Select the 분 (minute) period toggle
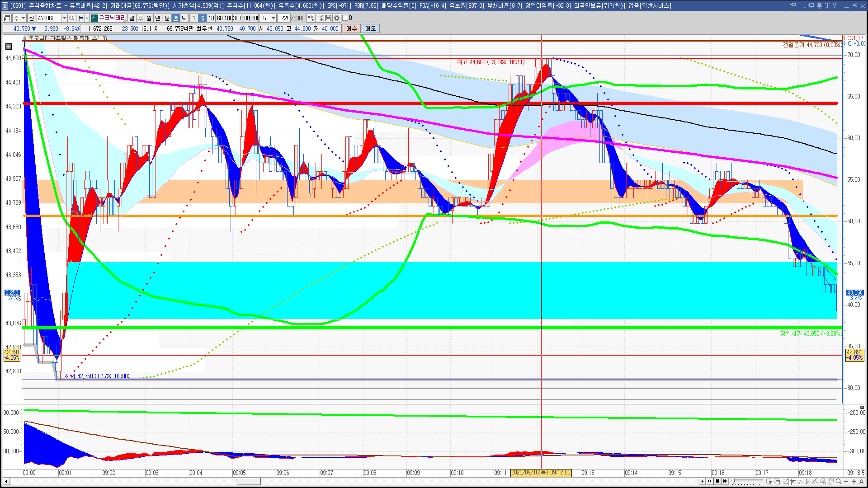The image size is (868, 488). click(167, 18)
